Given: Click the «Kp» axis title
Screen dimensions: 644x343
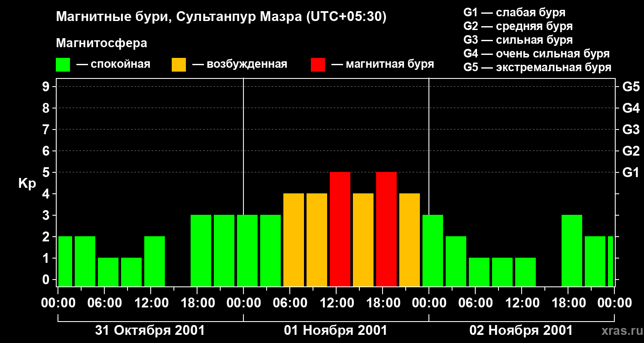Looking at the screenshot, I should [27, 184].
